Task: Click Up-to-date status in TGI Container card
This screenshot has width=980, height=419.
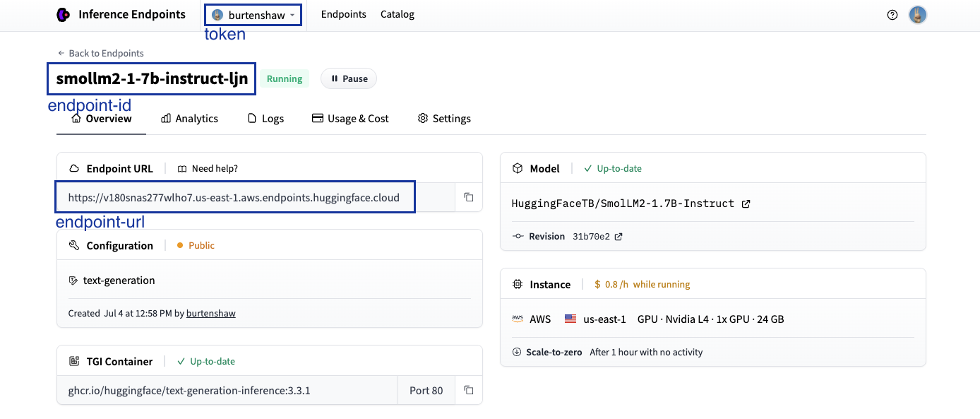Action: pyautogui.click(x=206, y=361)
